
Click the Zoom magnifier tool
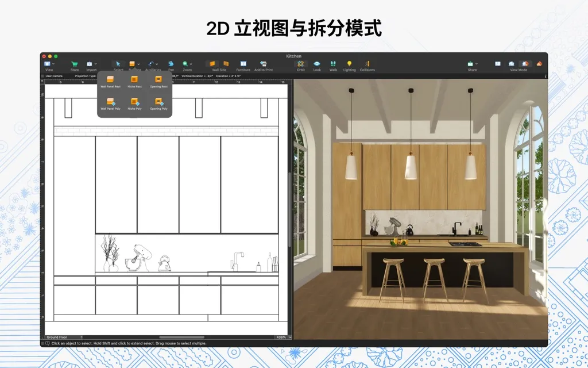point(185,64)
